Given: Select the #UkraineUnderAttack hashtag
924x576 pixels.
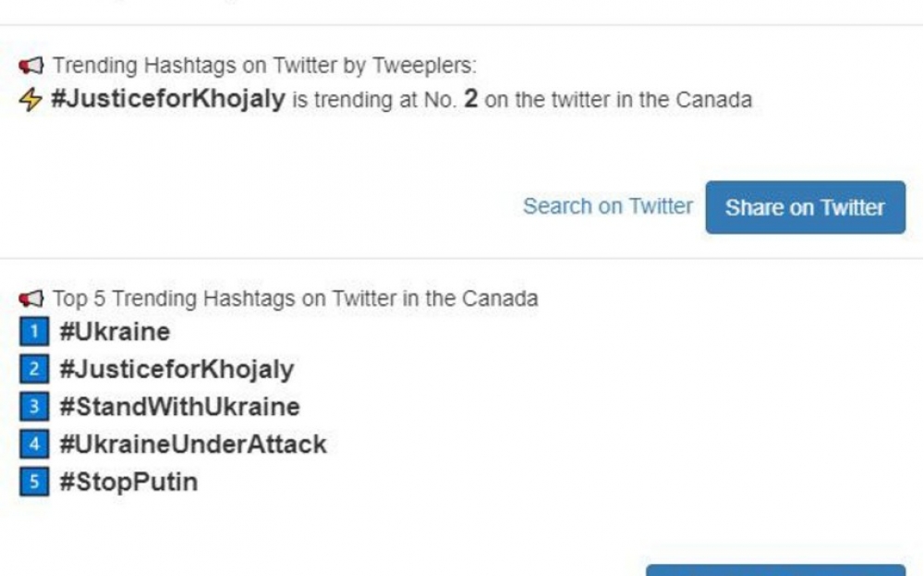Looking at the screenshot, I should 193,445.
